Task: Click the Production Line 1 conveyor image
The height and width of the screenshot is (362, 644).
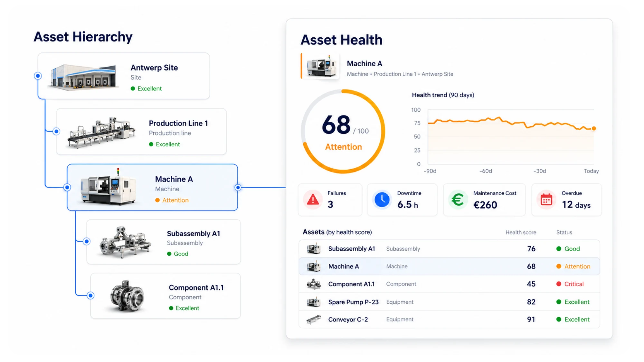Action: 101,132
